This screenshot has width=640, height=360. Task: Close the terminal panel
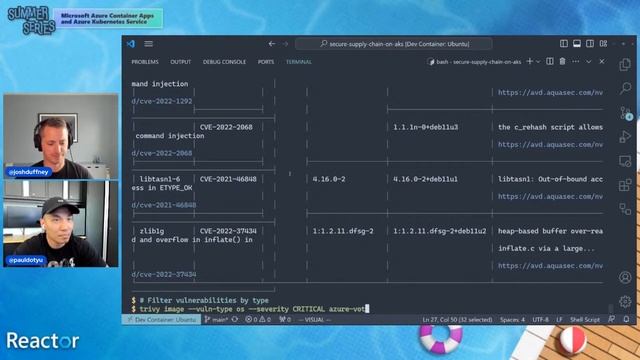pos(602,62)
